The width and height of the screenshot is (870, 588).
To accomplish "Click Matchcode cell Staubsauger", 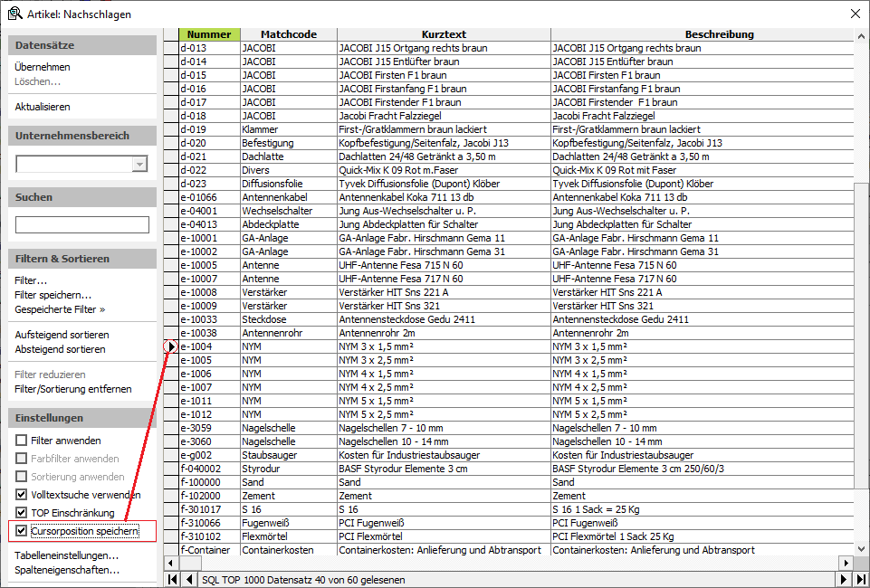I will coord(289,455).
